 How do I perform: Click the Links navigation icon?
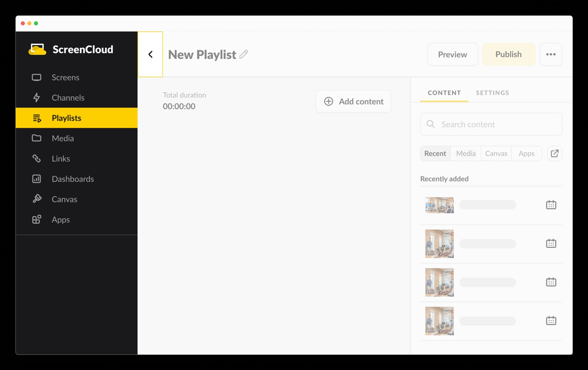(x=37, y=158)
